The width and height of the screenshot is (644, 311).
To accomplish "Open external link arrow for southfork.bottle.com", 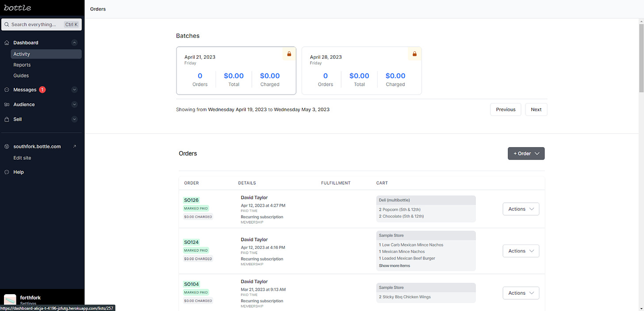I will [x=74, y=146].
